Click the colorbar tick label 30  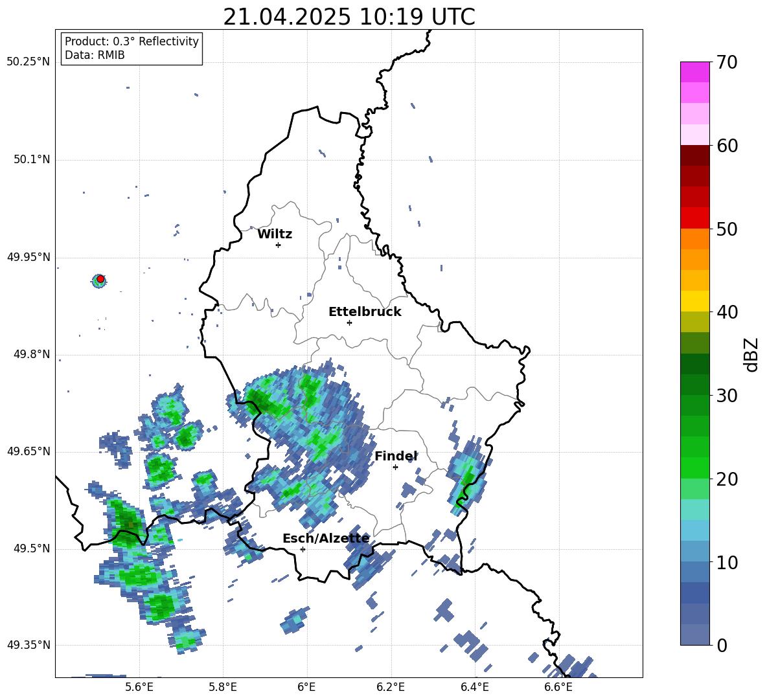pyautogui.click(x=727, y=396)
